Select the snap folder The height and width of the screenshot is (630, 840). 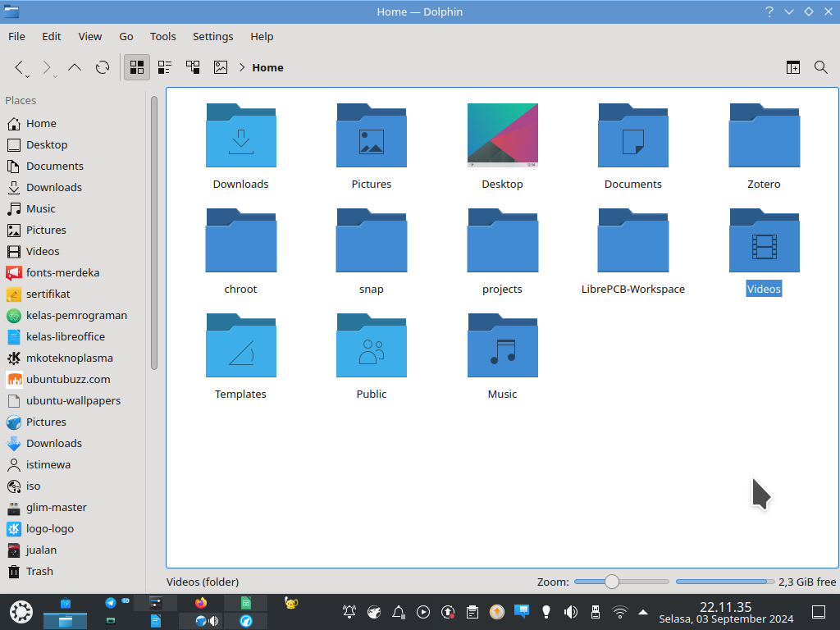[372, 240]
